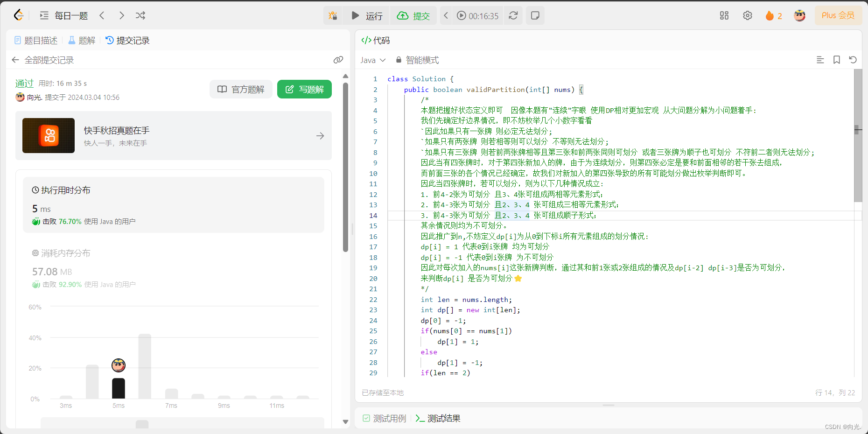Click the Plus 会员 button
The height and width of the screenshot is (434, 868).
coord(838,15)
